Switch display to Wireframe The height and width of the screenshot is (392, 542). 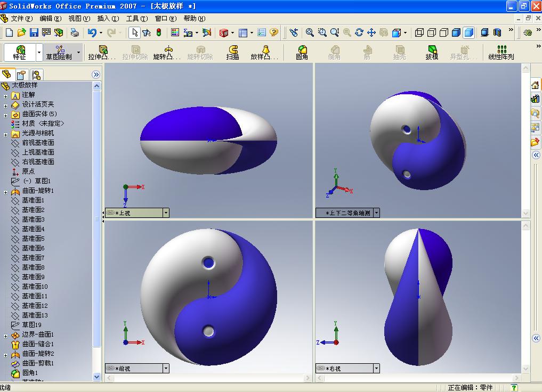pyautogui.click(x=419, y=32)
